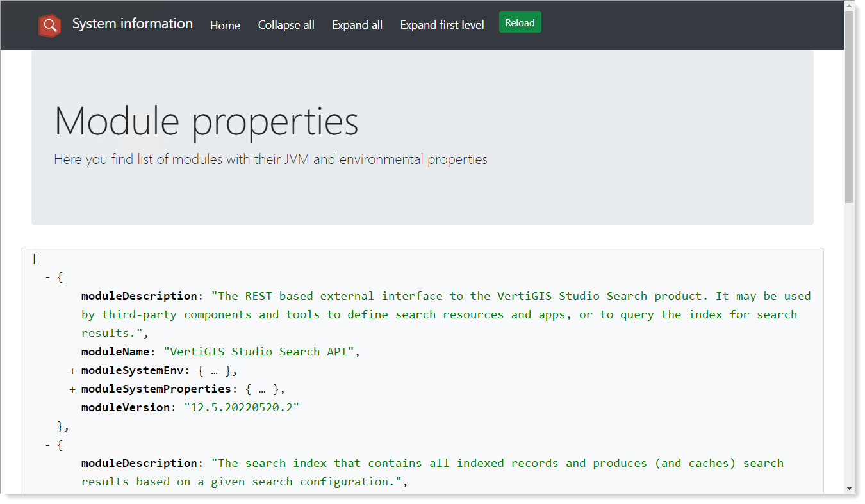The width and height of the screenshot is (865, 504).
Task: Collapse the first module object
Action: click(x=47, y=278)
